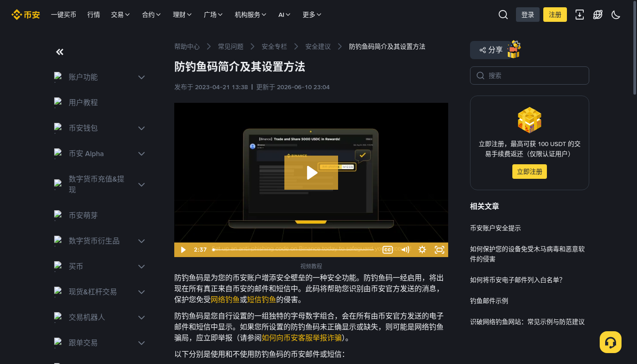Expand 数字货币衍生品 sidebar section
637x364 pixels.
[142, 241]
